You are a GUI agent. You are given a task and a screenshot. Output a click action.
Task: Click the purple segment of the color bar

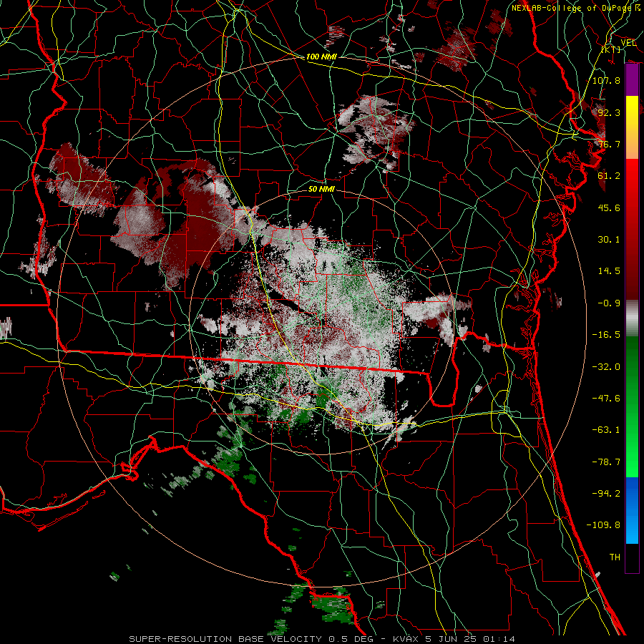[x=632, y=80]
